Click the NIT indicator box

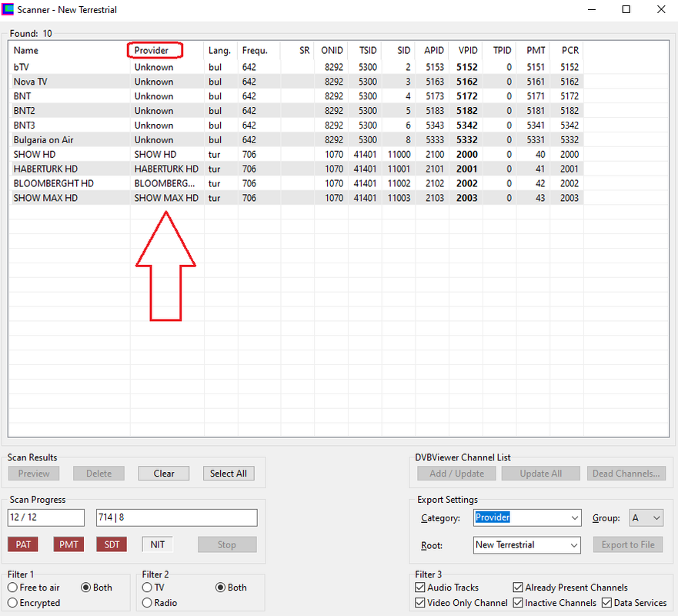[158, 544]
